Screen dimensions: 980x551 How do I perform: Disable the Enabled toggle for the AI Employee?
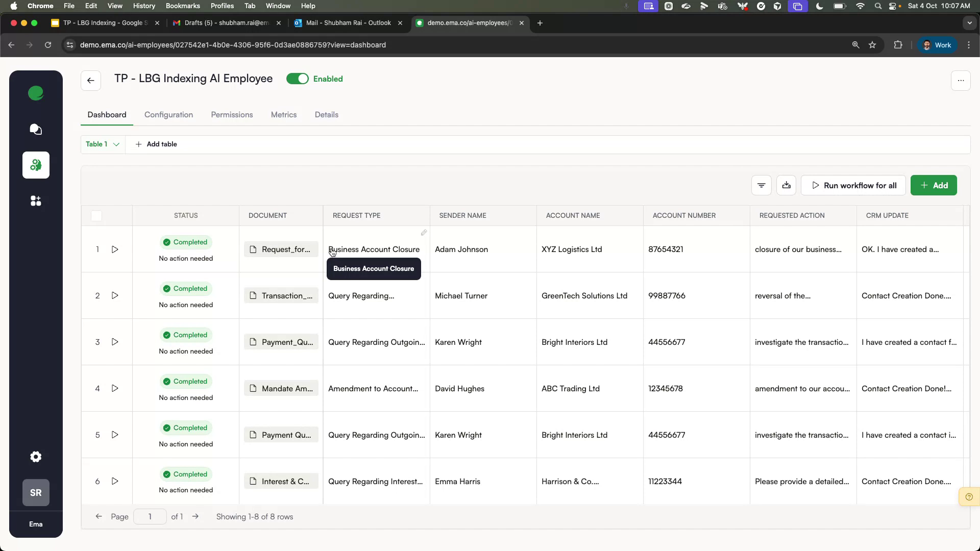tap(298, 79)
